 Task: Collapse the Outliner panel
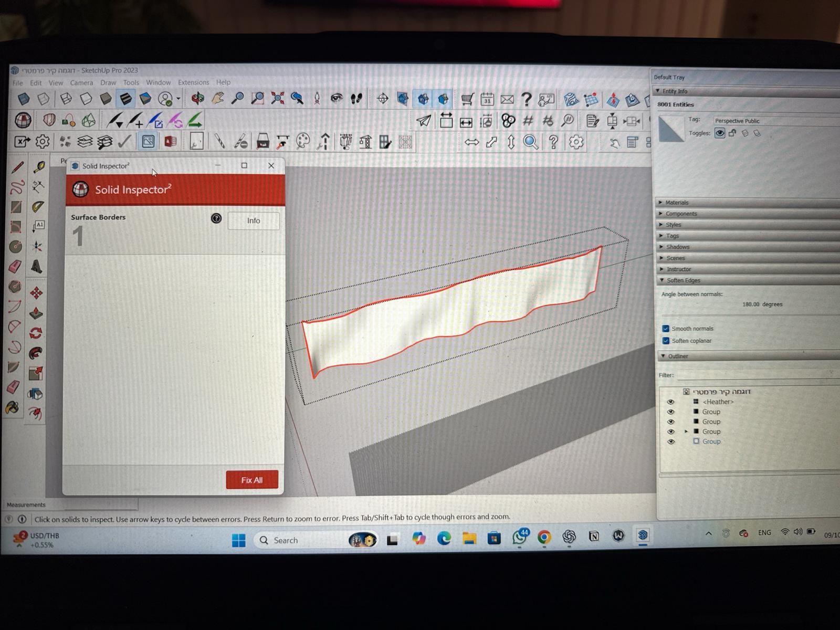(x=677, y=356)
